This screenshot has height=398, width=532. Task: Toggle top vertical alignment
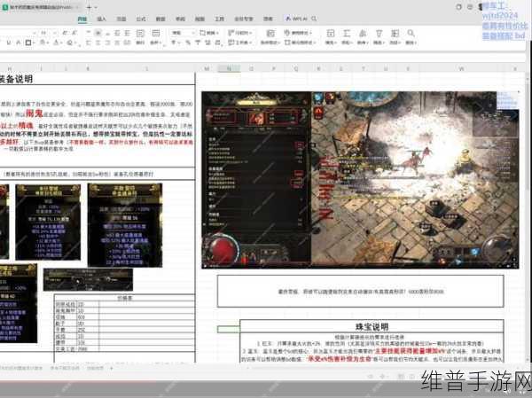pyautogui.click(x=88, y=33)
